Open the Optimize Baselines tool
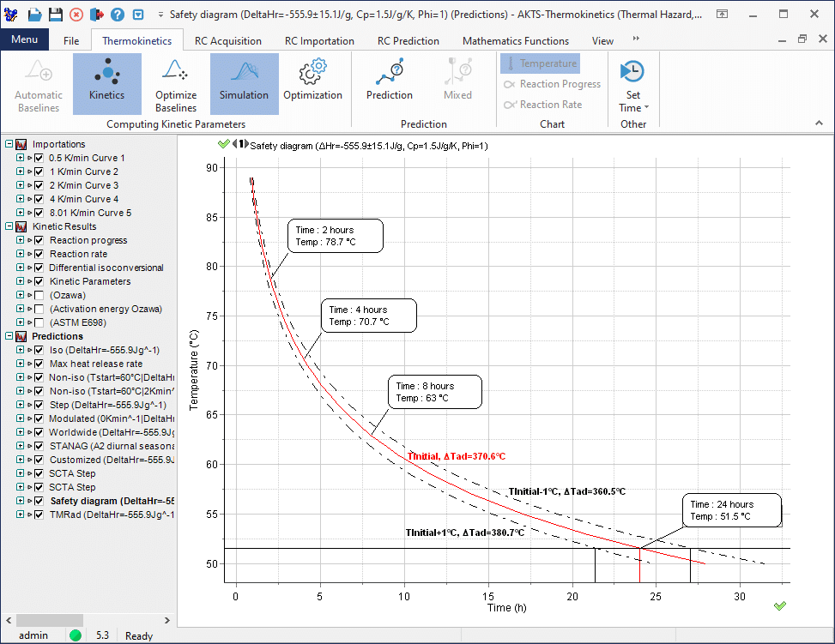 point(176,83)
